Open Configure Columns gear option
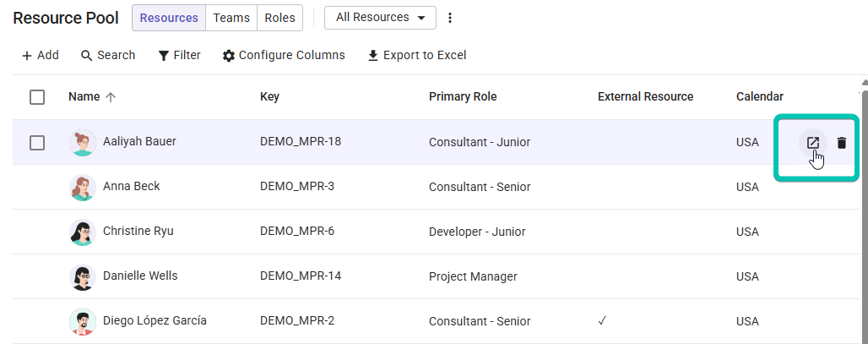 284,56
